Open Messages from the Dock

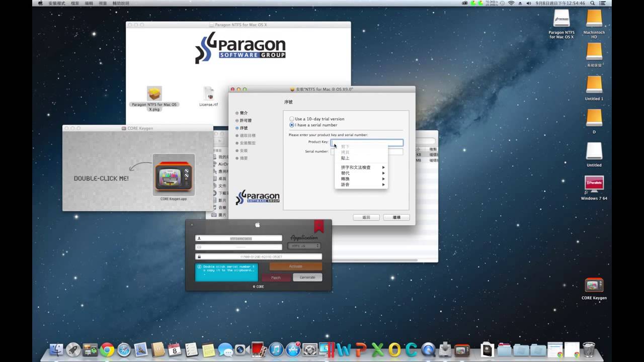tap(225, 350)
